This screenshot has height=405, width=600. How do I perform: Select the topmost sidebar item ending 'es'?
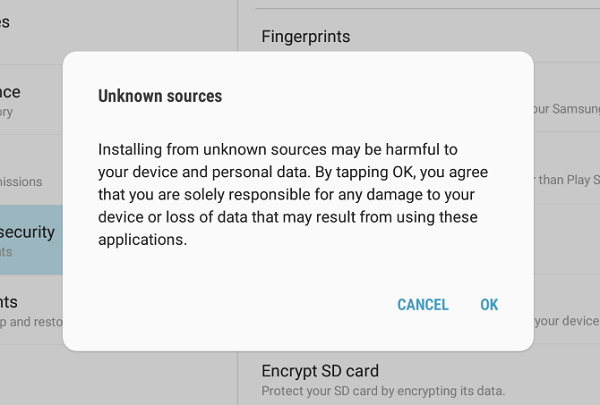click(8, 22)
